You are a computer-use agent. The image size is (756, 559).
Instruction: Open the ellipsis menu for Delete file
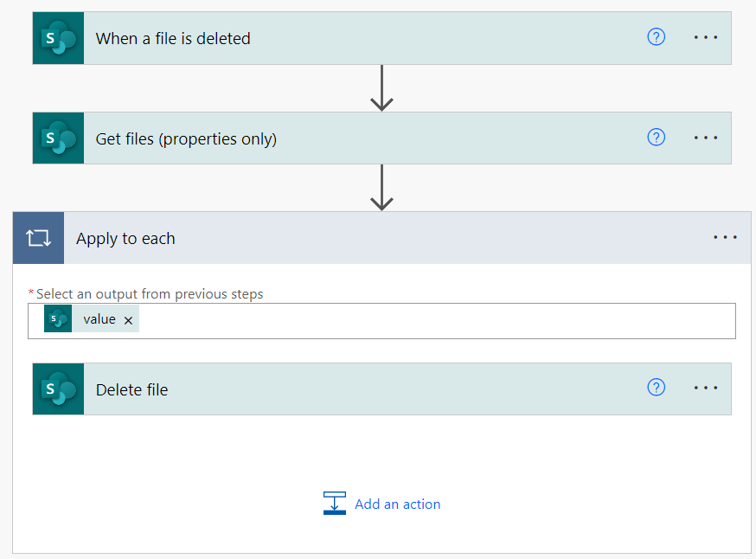pyautogui.click(x=706, y=388)
